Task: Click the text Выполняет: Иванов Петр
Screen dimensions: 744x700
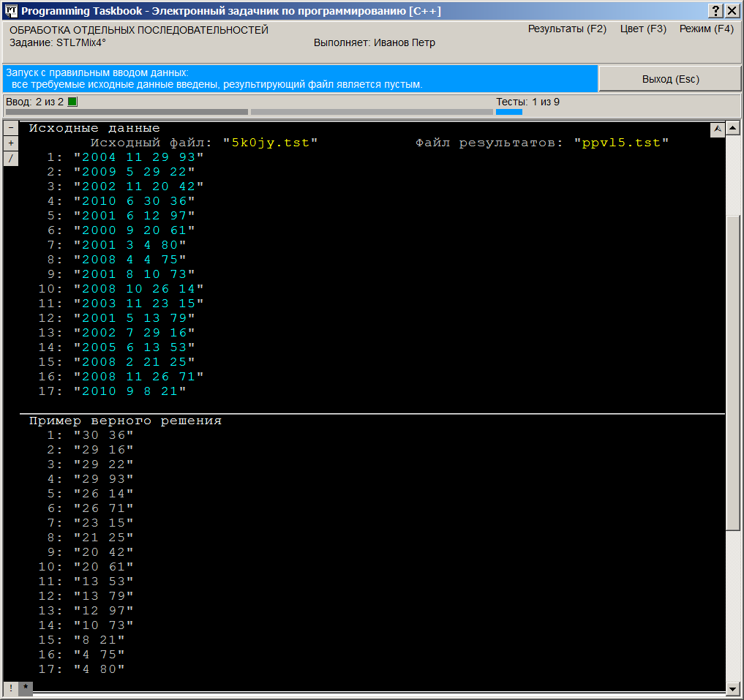Action: pos(374,42)
